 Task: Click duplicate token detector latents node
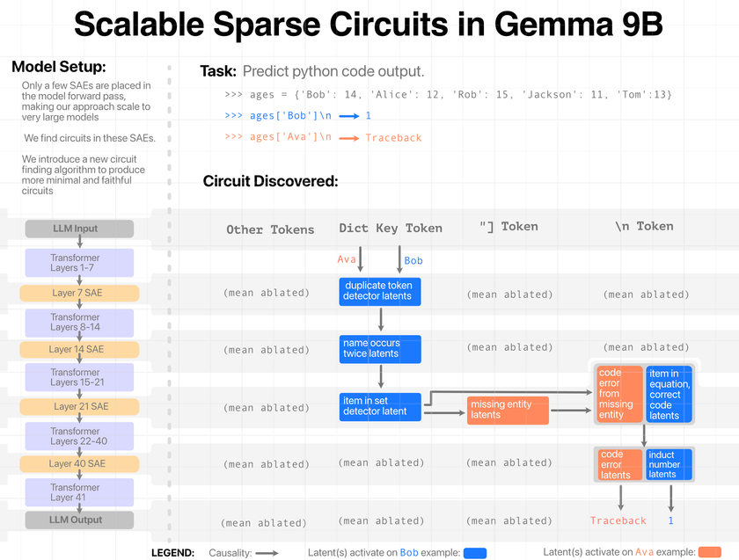point(380,291)
